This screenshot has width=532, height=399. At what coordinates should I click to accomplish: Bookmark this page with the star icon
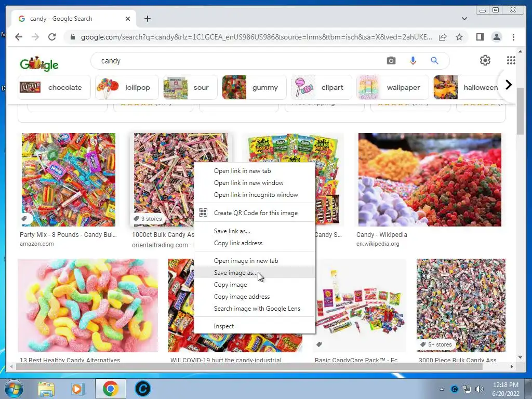point(459,37)
